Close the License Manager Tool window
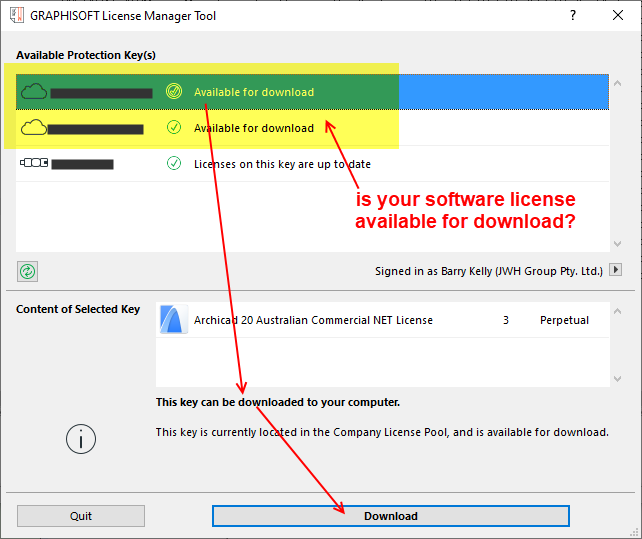 coord(618,16)
